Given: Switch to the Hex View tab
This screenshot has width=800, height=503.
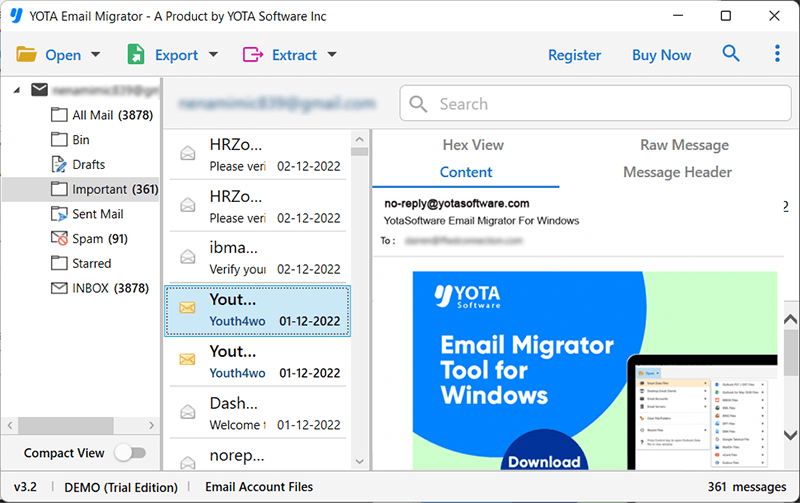Looking at the screenshot, I should pyautogui.click(x=473, y=145).
